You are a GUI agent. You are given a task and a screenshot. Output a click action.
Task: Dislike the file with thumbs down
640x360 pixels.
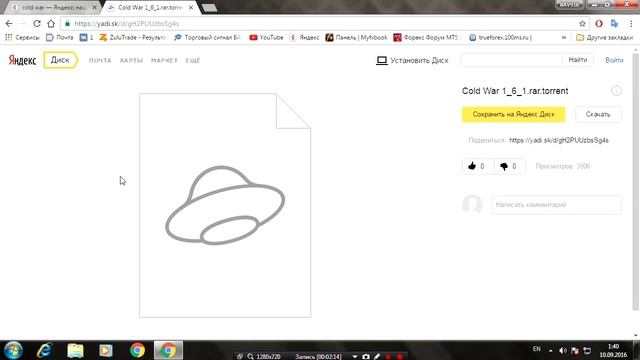509,166
